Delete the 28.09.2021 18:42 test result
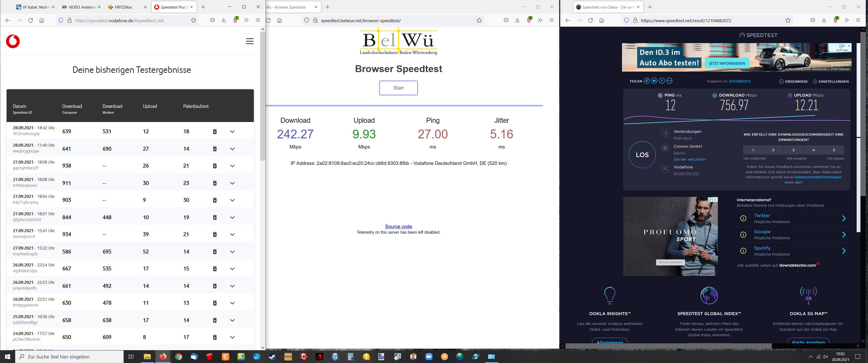The image size is (868, 363). [x=215, y=132]
